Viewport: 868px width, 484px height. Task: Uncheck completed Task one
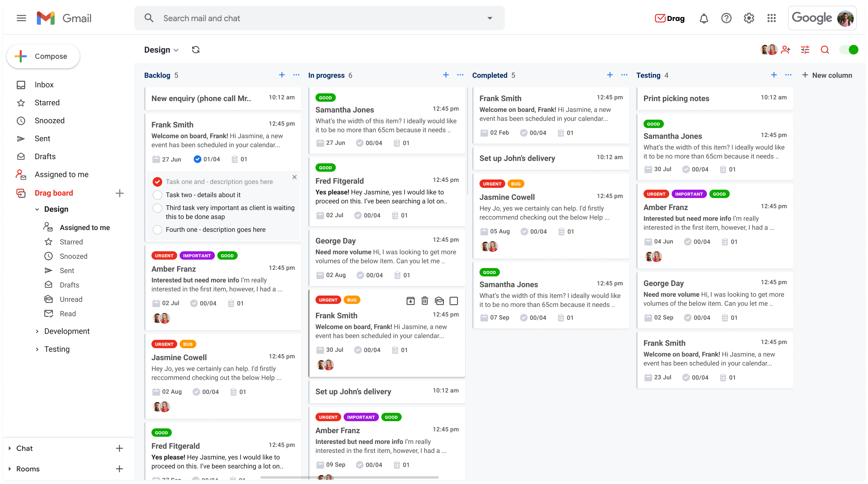(157, 182)
